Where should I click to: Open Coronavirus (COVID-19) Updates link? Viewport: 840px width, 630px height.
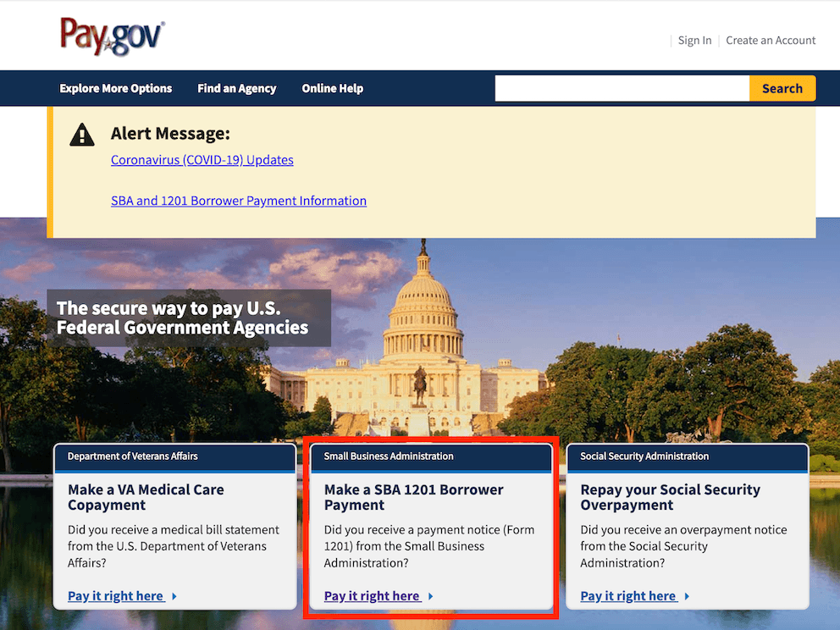pyautogui.click(x=202, y=160)
